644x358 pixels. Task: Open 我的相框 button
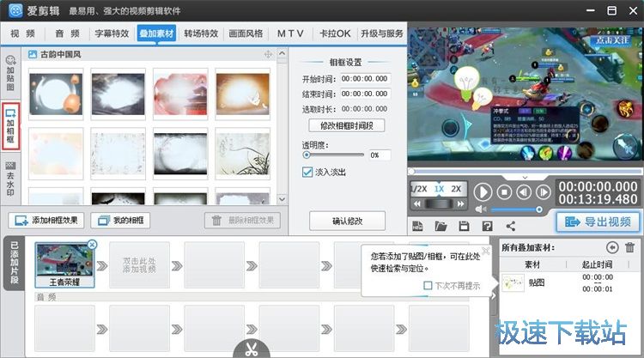(x=120, y=221)
